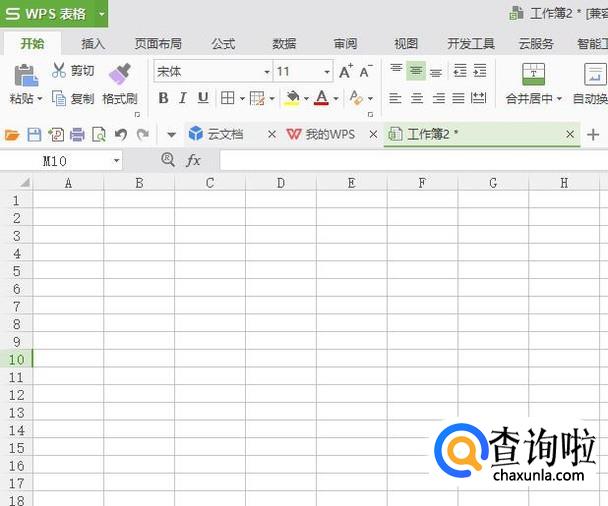Screen dimensions: 608x506
Task: Apply cell borders icon
Action: (x=228, y=98)
